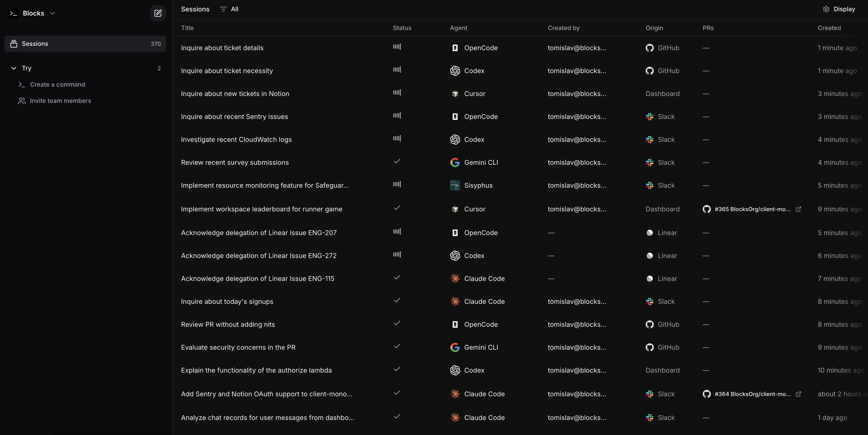Open the All sessions filter
The width and height of the screenshot is (868, 435).
click(229, 9)
